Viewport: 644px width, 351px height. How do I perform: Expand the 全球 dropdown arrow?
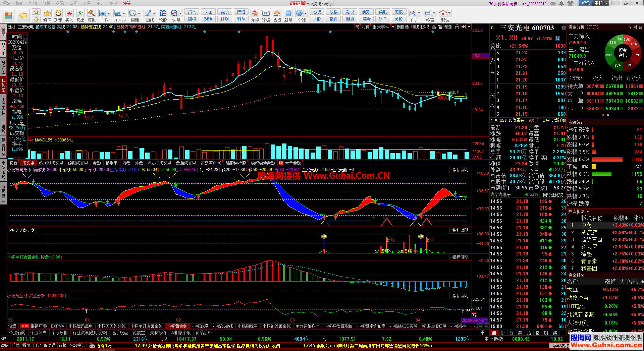pos(306,13)
